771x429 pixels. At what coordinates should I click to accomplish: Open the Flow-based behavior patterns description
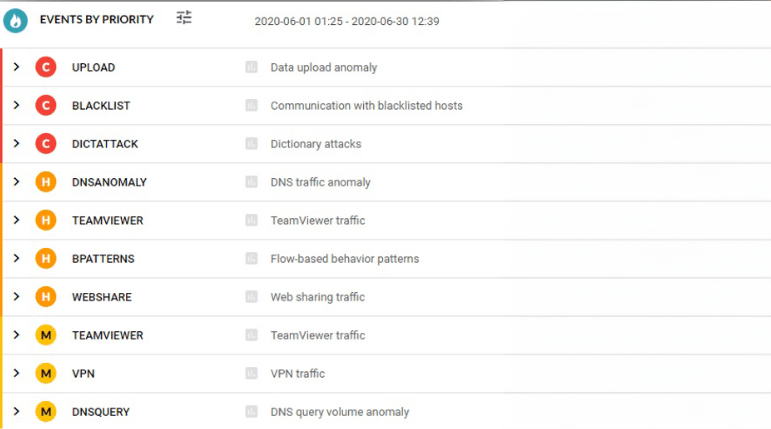coord(345,259)
